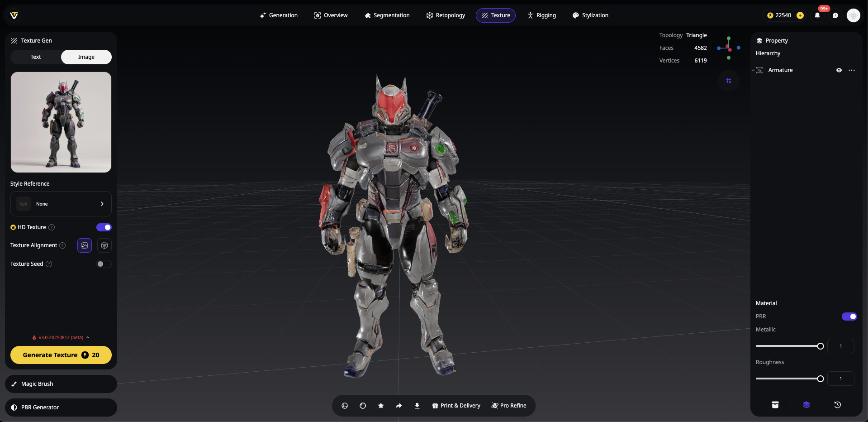Switch texture gen to Text mode
This screenshot has width=868, height=422.
coord(36,57)
